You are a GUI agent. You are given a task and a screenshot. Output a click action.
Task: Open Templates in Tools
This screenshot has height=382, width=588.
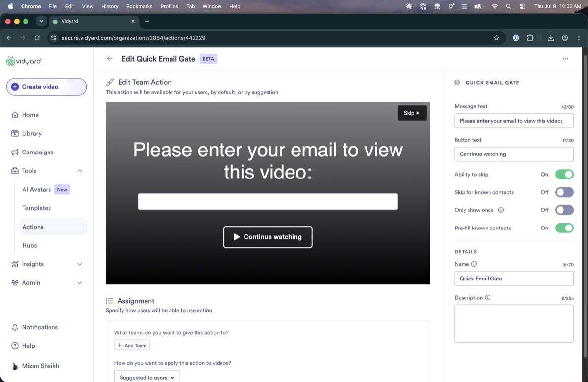tap(37, 208)
